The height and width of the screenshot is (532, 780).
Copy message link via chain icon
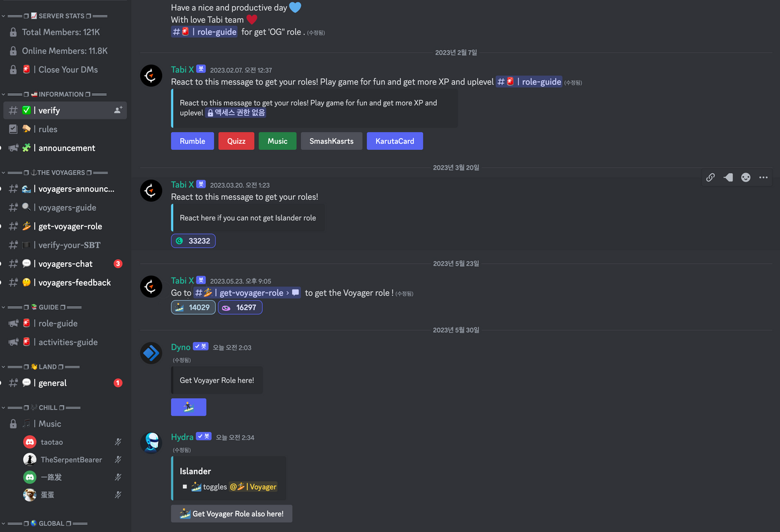pos(711,177)
